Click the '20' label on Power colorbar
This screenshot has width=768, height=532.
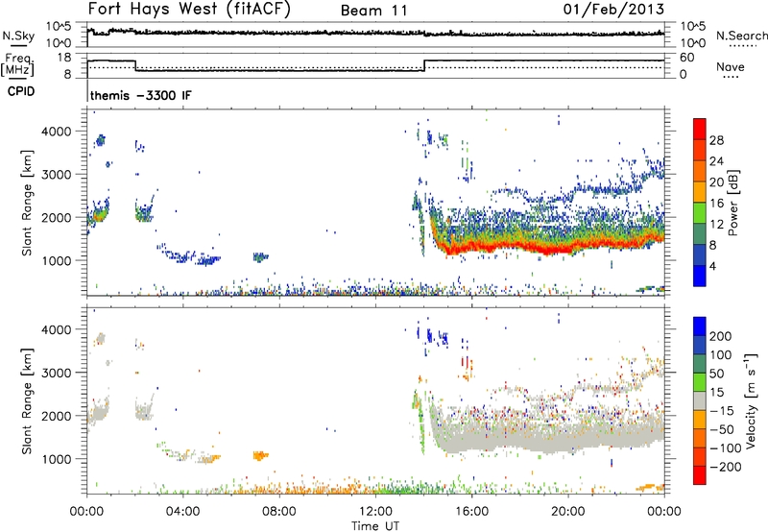click(x=716, y=182)
